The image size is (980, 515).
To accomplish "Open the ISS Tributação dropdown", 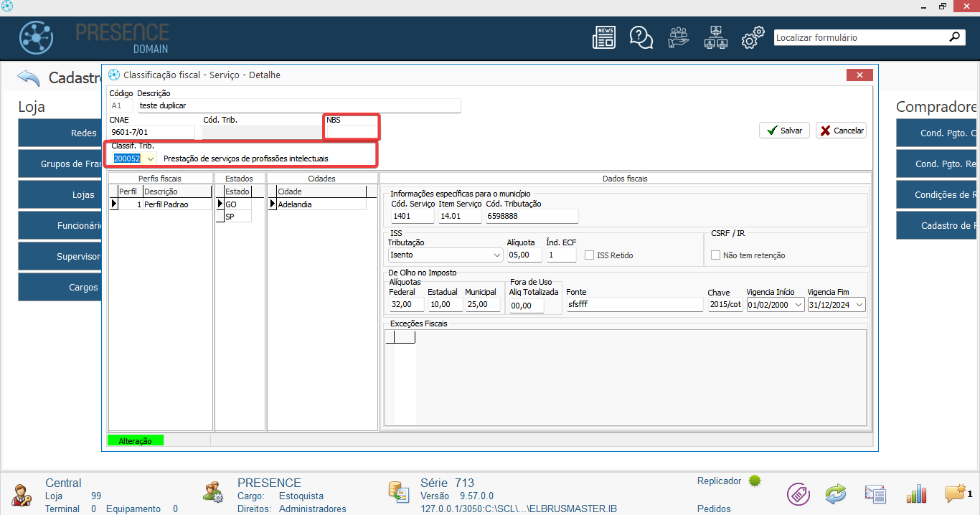I will [x=497, y=255].
